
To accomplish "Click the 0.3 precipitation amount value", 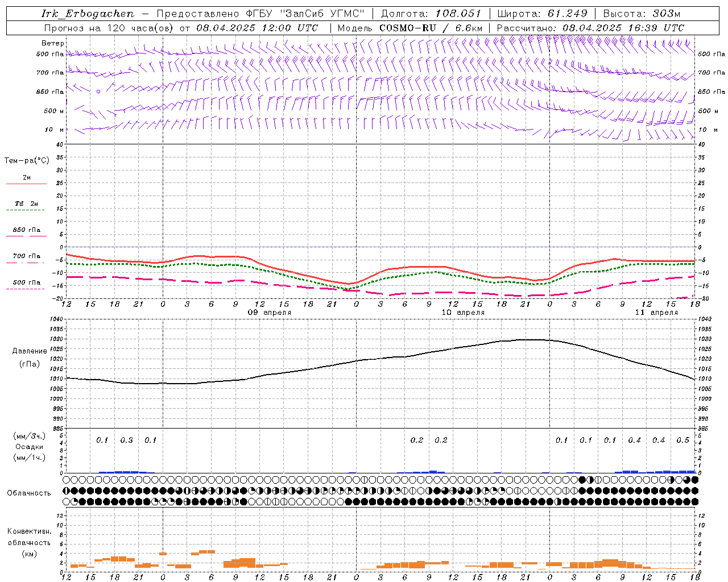I will [126, 440].
